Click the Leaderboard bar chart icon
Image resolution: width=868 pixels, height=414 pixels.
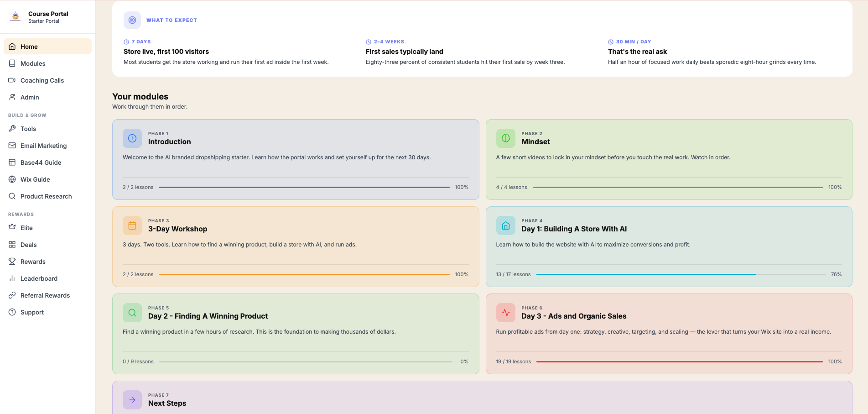(x=12, y=278)
